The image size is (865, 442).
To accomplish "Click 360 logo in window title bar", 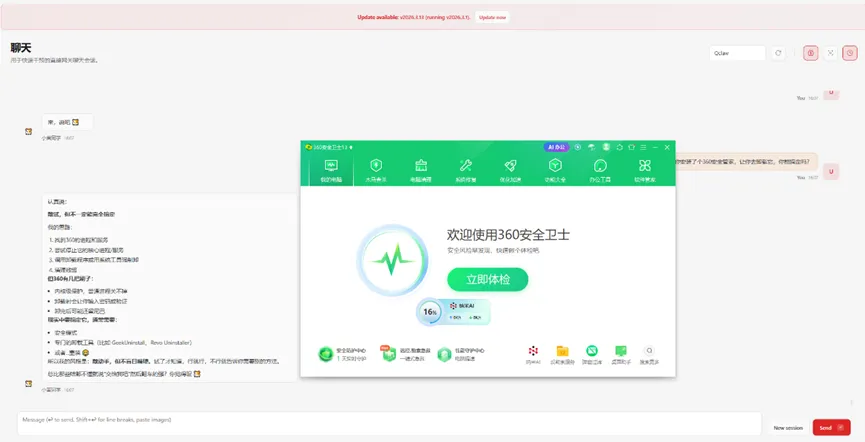I will [x=309, y=147].
